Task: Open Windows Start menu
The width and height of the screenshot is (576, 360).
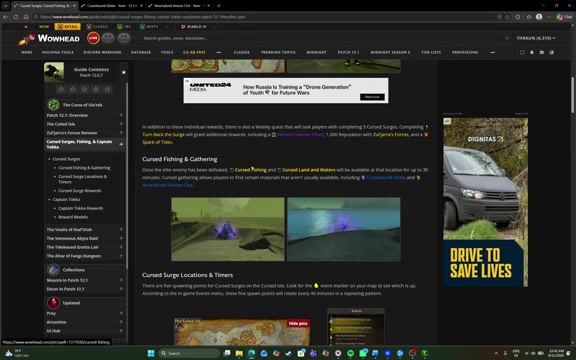Action: click(151, 353)
